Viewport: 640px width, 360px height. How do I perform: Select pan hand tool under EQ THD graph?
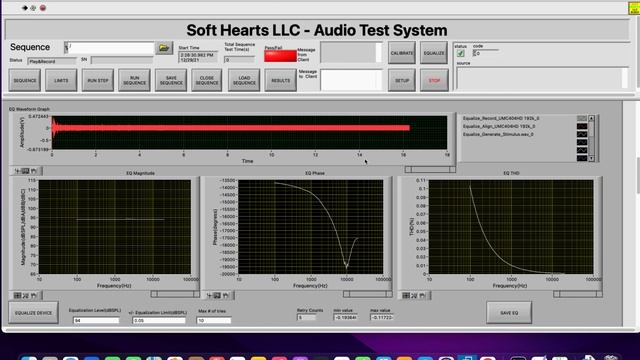click(422, 295)
